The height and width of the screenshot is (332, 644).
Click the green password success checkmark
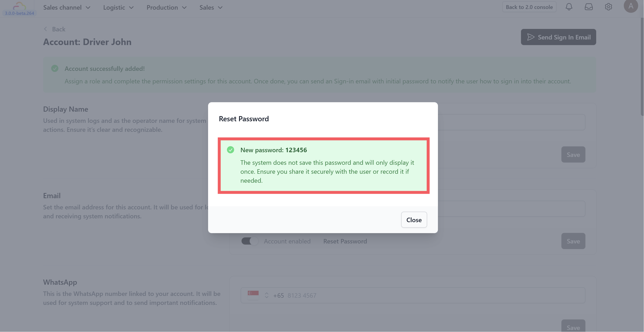pos(230,150)
